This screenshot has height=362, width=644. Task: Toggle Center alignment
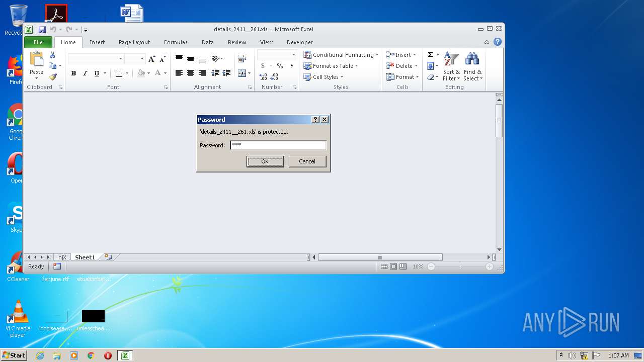click(x=190, y=73)
